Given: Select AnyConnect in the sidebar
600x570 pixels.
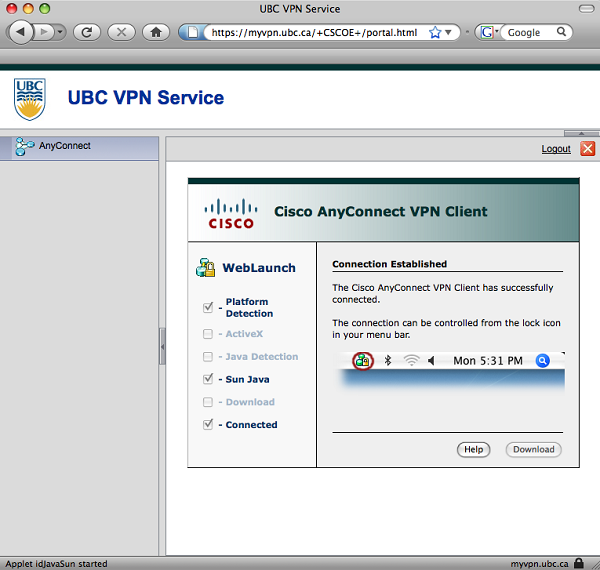Looking at the screenshot, I should (x=64, y=146).
